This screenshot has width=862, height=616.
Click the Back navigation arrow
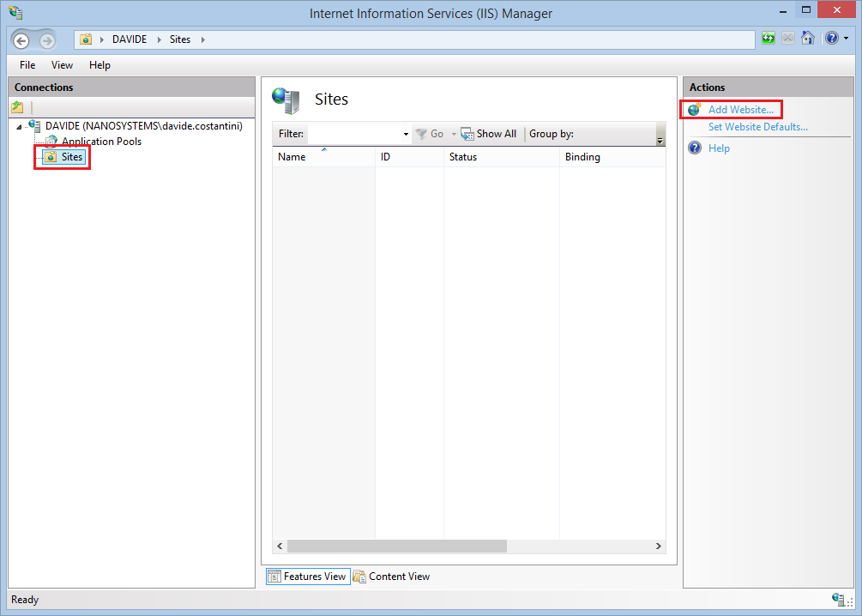pos(21,40)
